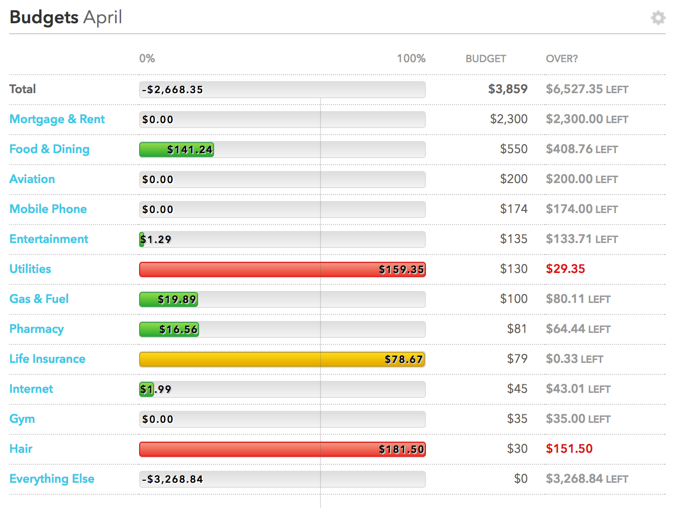Click the $6,527.35 LEFT total value
The image size is (677, 508).
[587, 89]
